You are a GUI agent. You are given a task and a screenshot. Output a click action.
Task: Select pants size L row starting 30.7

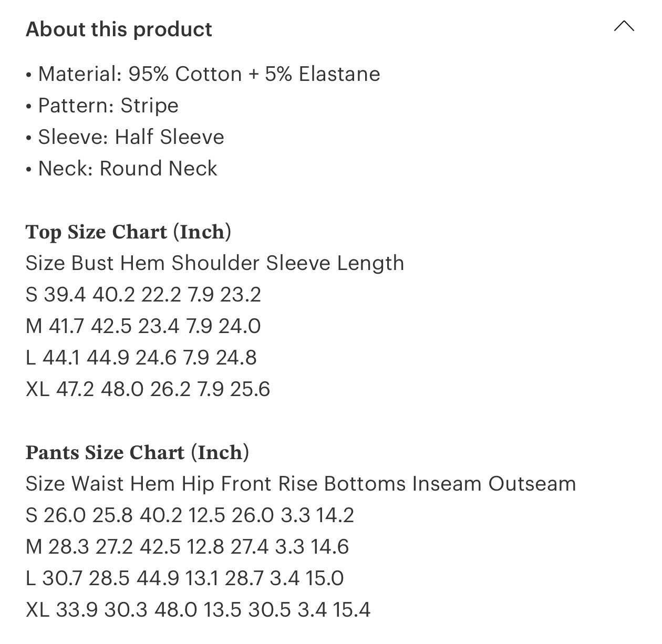(185, 578)
